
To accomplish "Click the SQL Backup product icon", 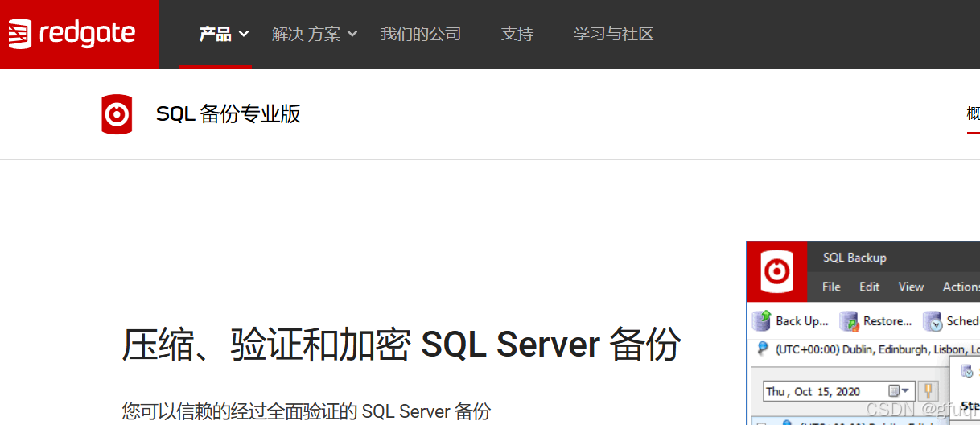I will pos(117,114).
